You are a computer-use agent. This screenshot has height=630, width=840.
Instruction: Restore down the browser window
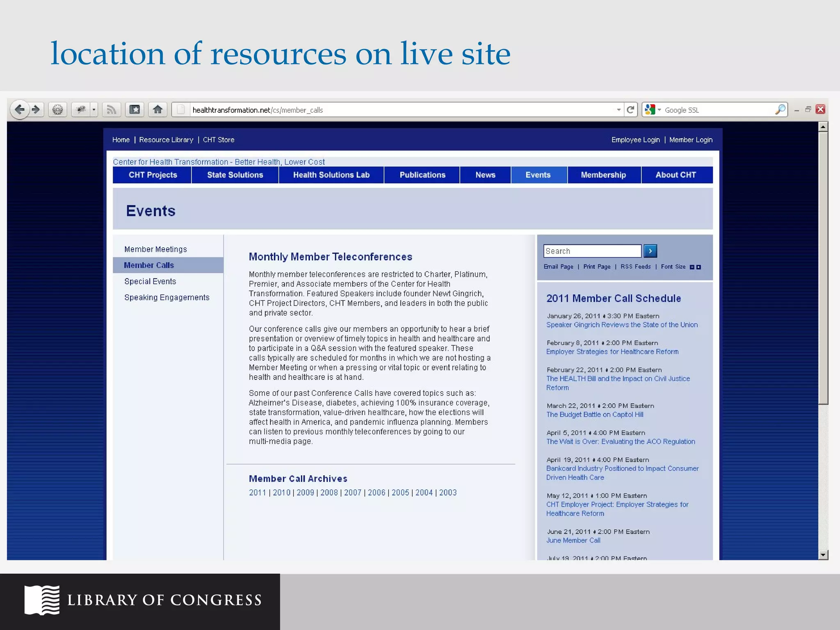click(x=808, y=109)
